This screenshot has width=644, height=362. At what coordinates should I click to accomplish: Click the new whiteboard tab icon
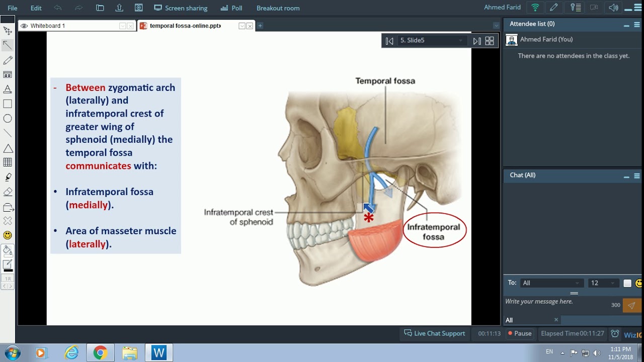pos(100,8)
